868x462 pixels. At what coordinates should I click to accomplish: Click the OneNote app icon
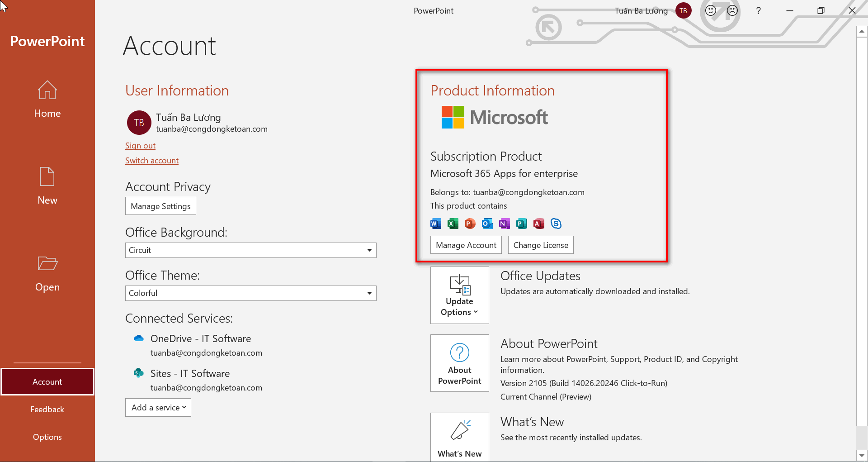click(505, 224)
